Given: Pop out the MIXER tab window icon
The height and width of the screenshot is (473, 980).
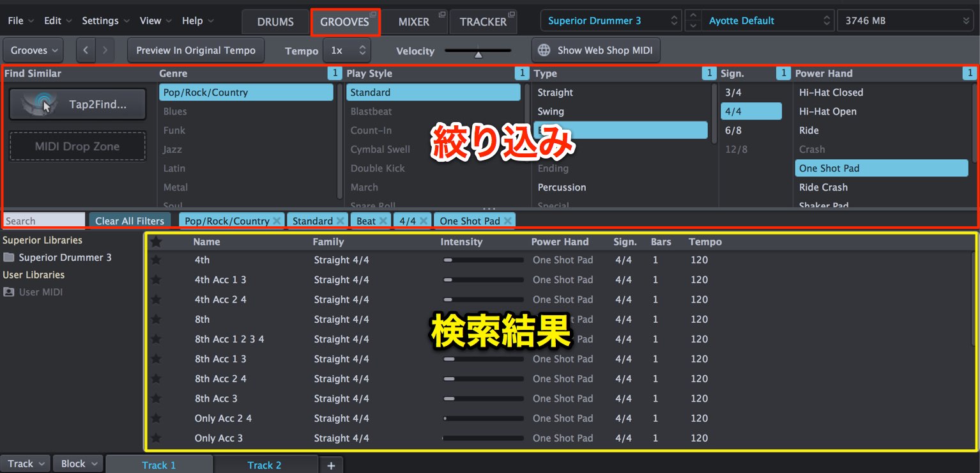Looking at the screenshot, I should [x=442, y=14].
